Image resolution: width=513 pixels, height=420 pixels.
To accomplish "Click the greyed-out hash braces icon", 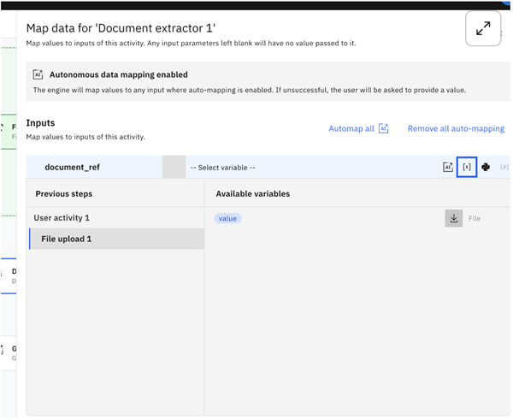I will 504,168.
